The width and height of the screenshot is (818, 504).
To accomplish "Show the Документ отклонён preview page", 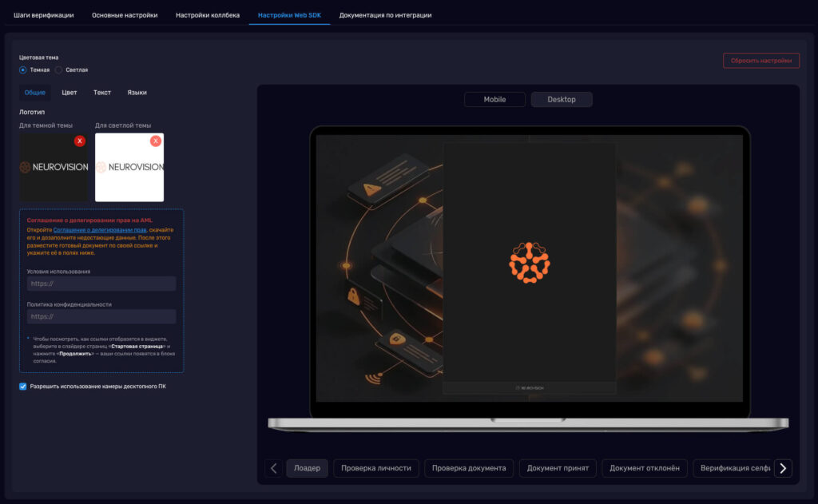I will tap(645, 468).
